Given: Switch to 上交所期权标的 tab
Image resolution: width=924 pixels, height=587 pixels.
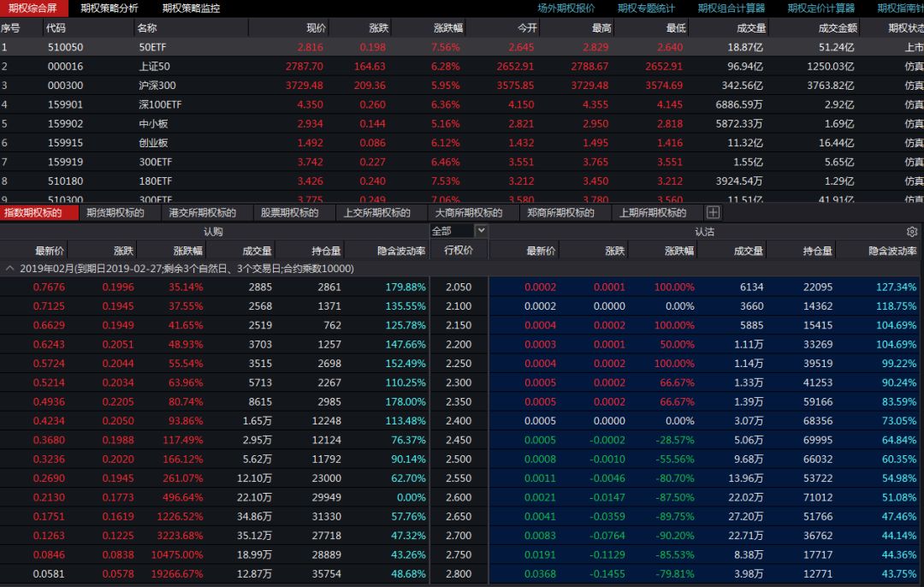Looking at the screenshot, I should (377, 212).
